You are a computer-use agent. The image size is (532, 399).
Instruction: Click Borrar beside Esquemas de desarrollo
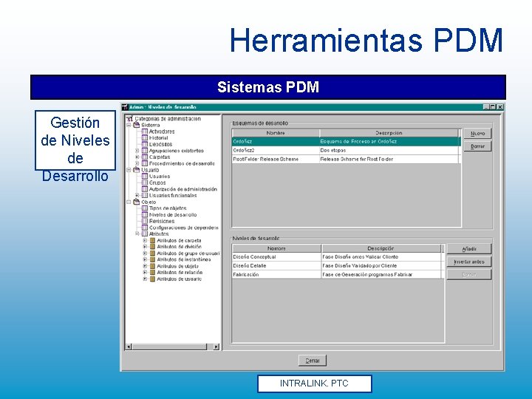click(477, 146)
